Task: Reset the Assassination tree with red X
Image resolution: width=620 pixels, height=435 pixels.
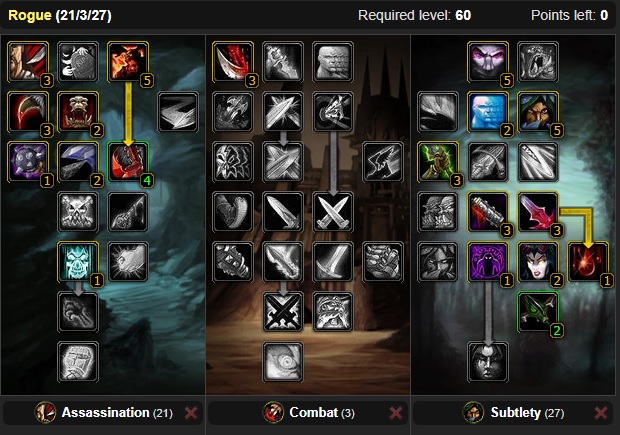Action: [191, 412]
